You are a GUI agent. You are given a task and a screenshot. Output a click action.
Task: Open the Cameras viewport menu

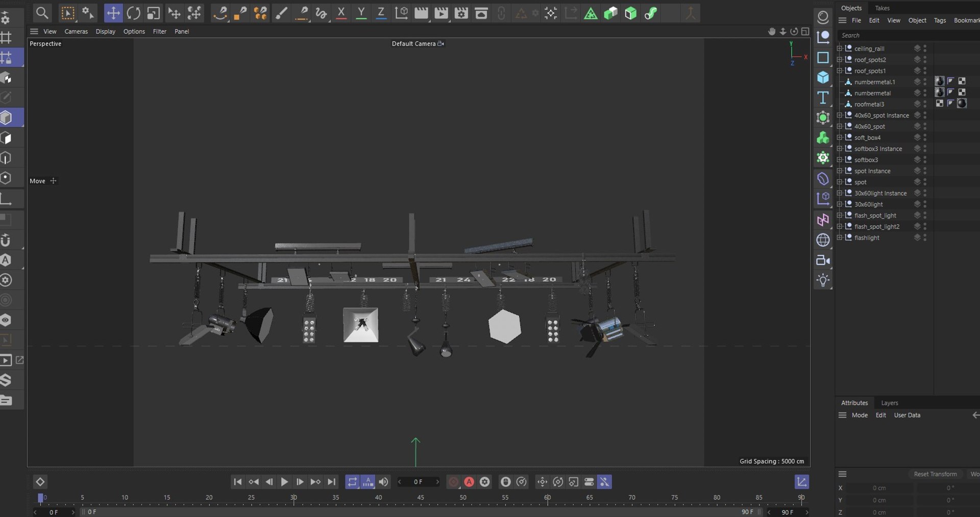[76, 32]
